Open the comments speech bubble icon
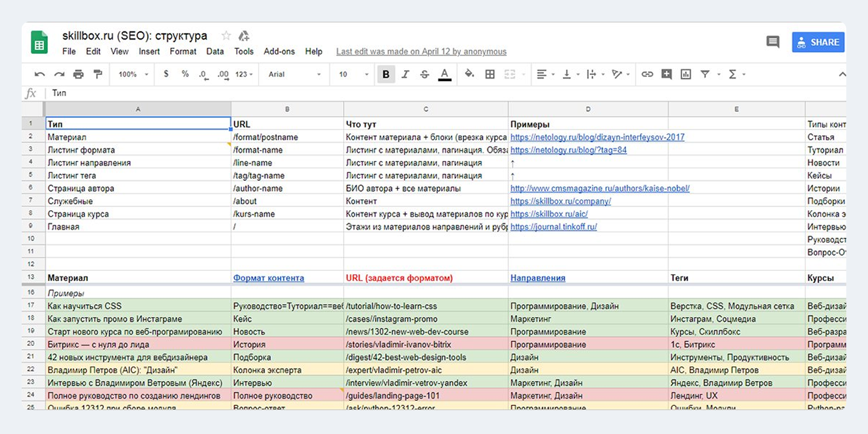868x434 pixels. coord(773,42)
